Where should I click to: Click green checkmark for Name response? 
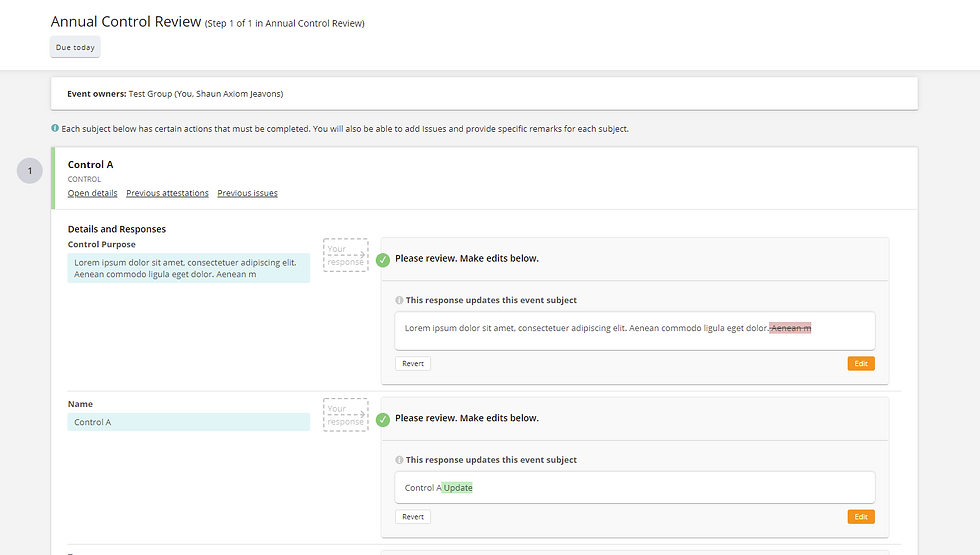(x=383, y=419)
